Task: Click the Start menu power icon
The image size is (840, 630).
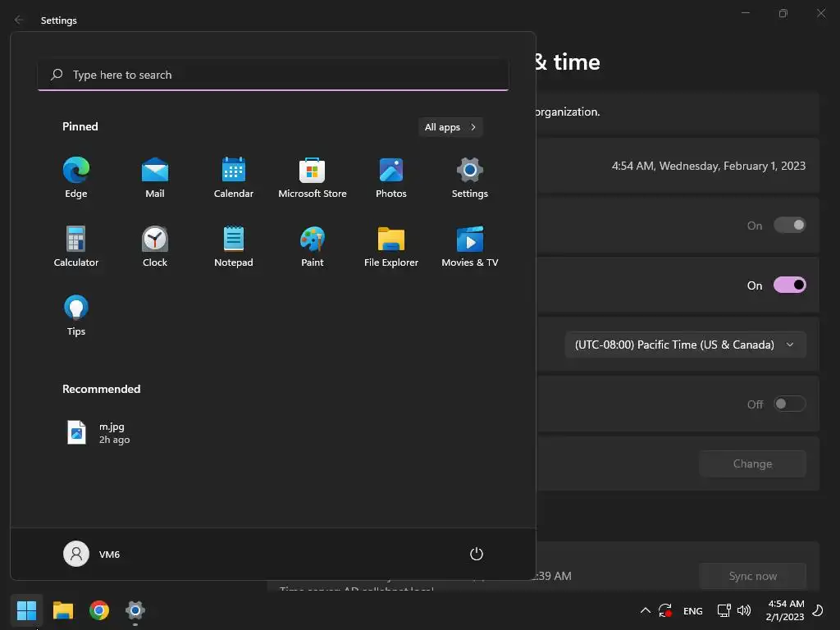Action: point(477,554)
